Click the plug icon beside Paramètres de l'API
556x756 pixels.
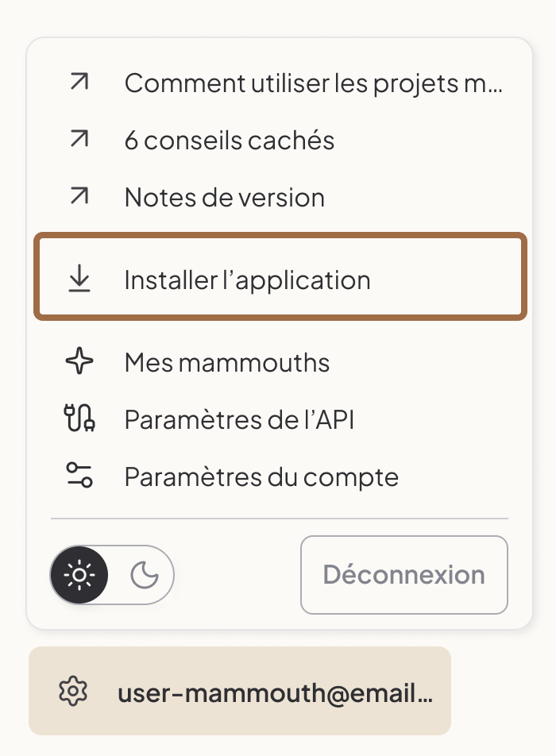(79, 419)
